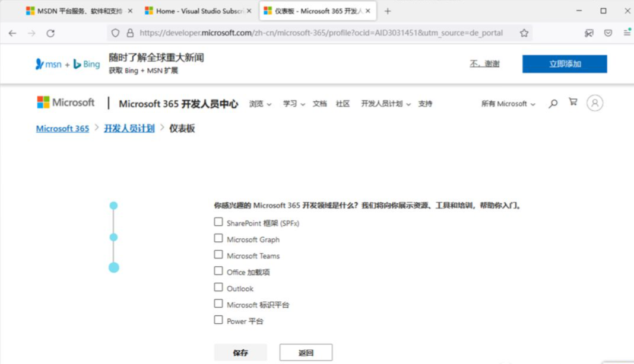Open the 支持 menu item
This screenshot has width=634, height=364.
426,104
